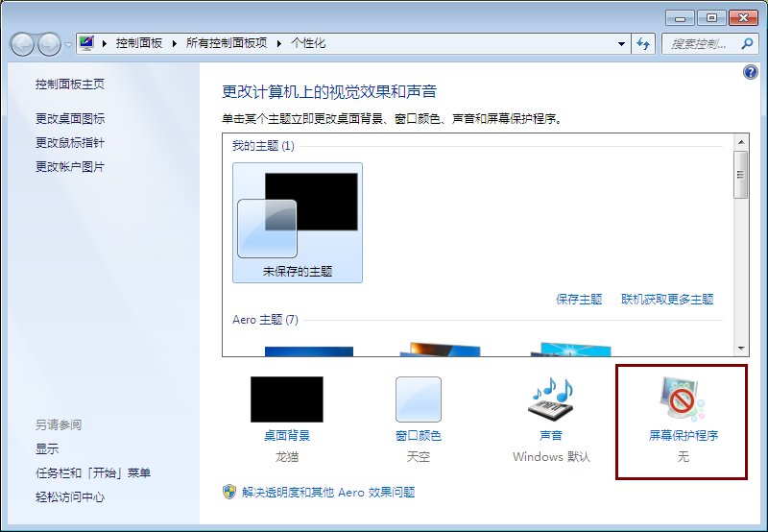Select the 未保存的主题 theme thumbnail

click(x=298, y=223)
